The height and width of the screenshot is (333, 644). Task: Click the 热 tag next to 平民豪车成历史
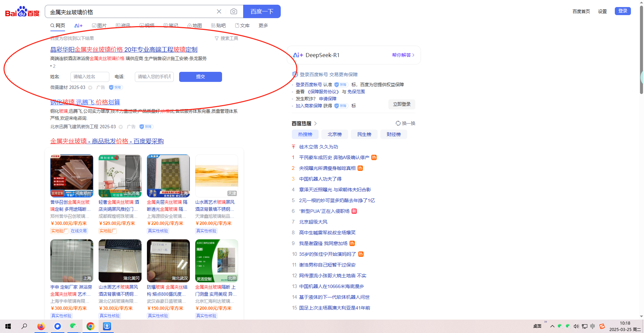point(374,157)
